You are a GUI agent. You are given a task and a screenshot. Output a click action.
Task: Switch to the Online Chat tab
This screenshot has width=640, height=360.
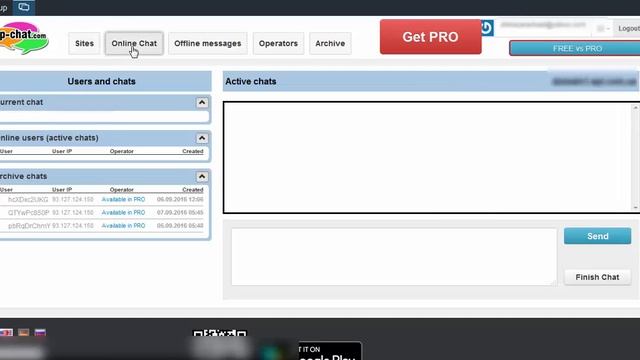[134, 43]
